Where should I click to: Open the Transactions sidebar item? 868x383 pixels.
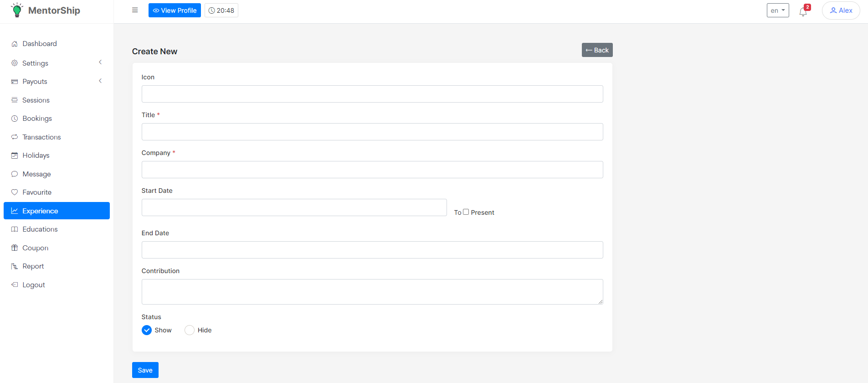click(x=41, y=137)
